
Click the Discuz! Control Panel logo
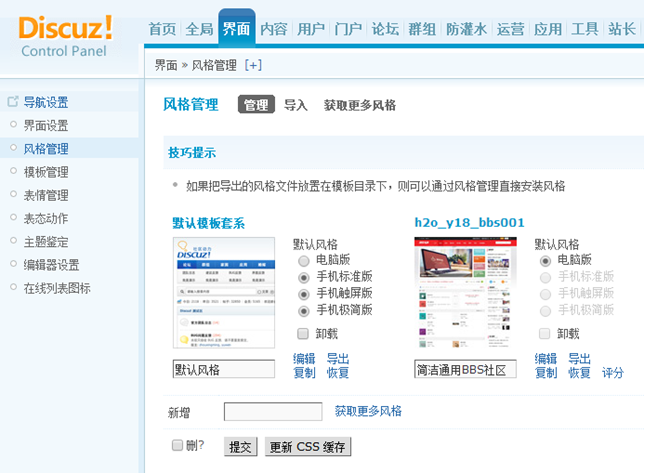(65, 37)
